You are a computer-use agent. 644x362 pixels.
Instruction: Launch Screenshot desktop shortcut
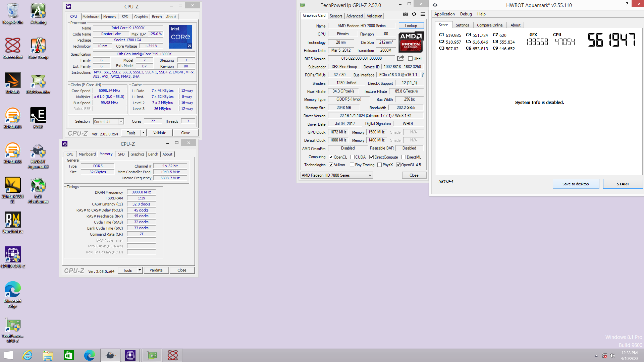[13, 49]
